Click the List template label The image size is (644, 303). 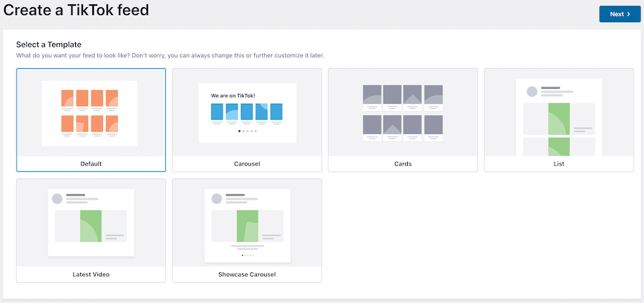pos(559,164)
